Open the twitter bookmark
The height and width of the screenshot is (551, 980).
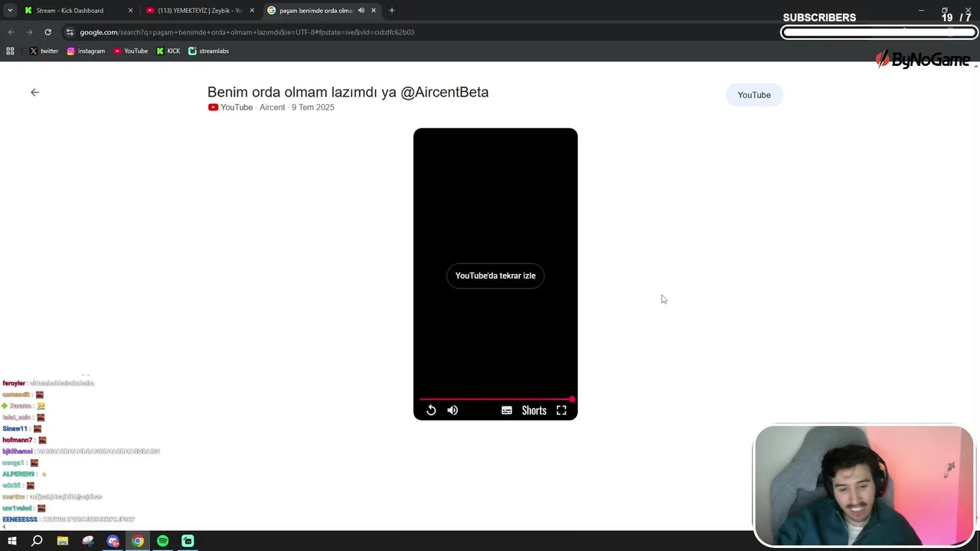(44, 51)
